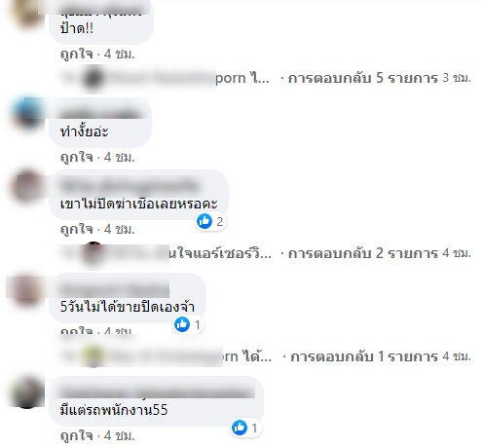This screenshot has width=483, height=448.
Task: Open the top commenter's avatar beside ป้าด!!
Action: point(27,14)
